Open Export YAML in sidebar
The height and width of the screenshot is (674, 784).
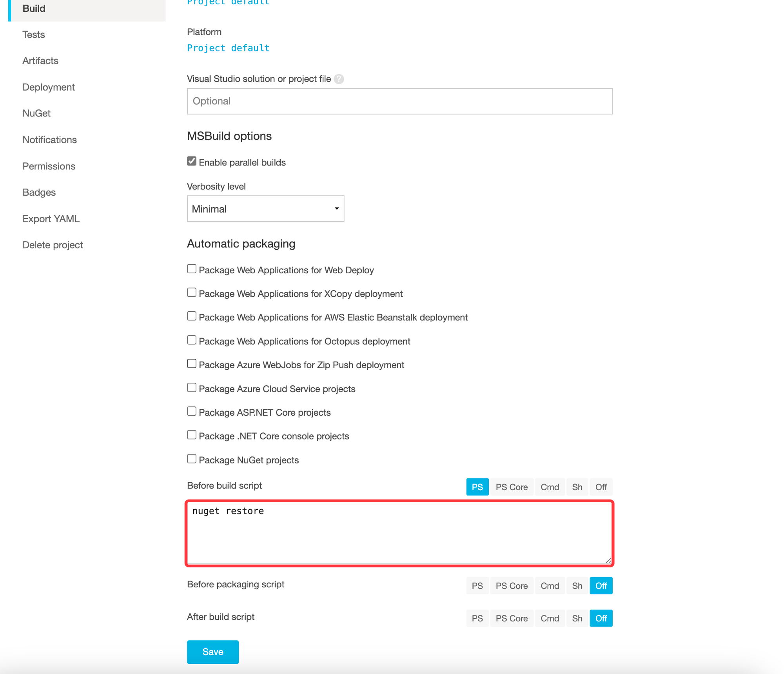[x=51, y=219]
